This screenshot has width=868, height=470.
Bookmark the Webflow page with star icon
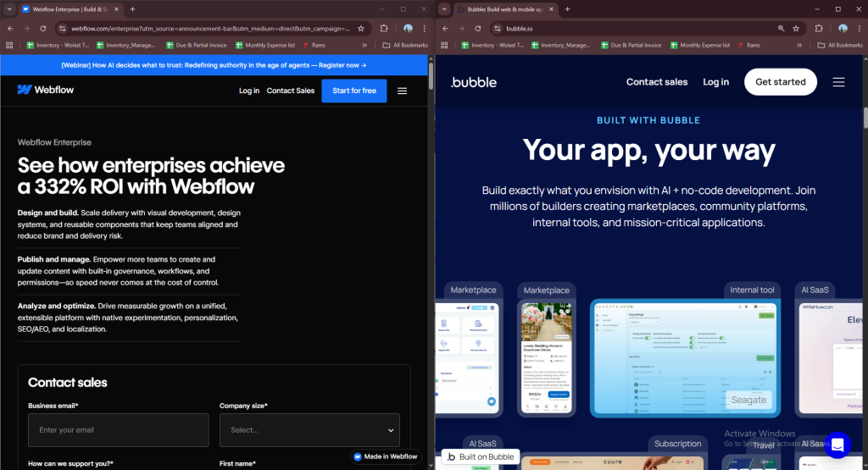[361, 28]
